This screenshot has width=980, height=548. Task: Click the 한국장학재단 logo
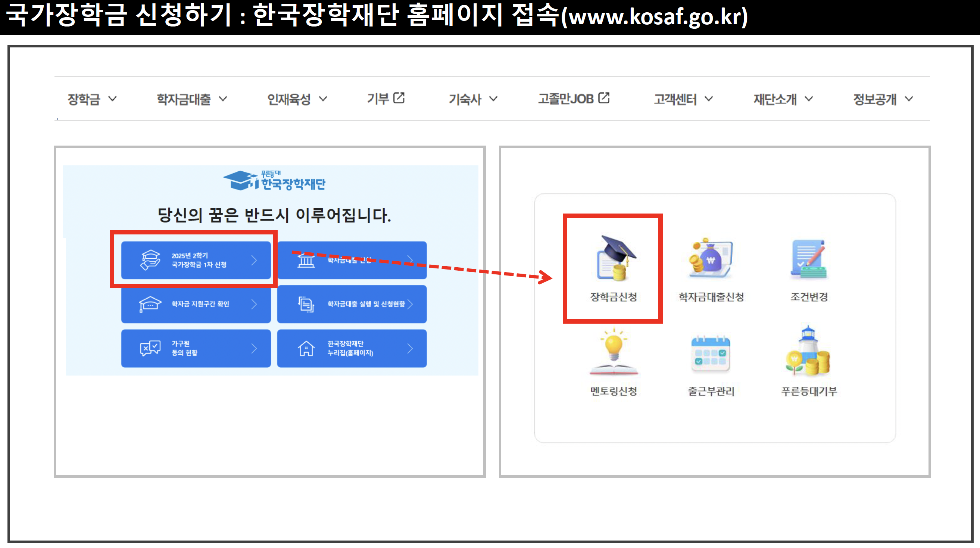click(x=274, y=181)
